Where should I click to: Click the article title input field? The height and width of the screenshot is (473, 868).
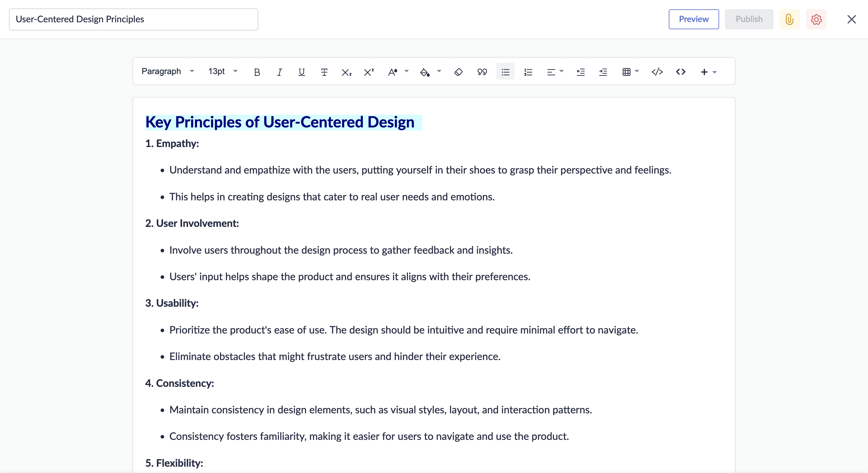(x=134, y=19)
